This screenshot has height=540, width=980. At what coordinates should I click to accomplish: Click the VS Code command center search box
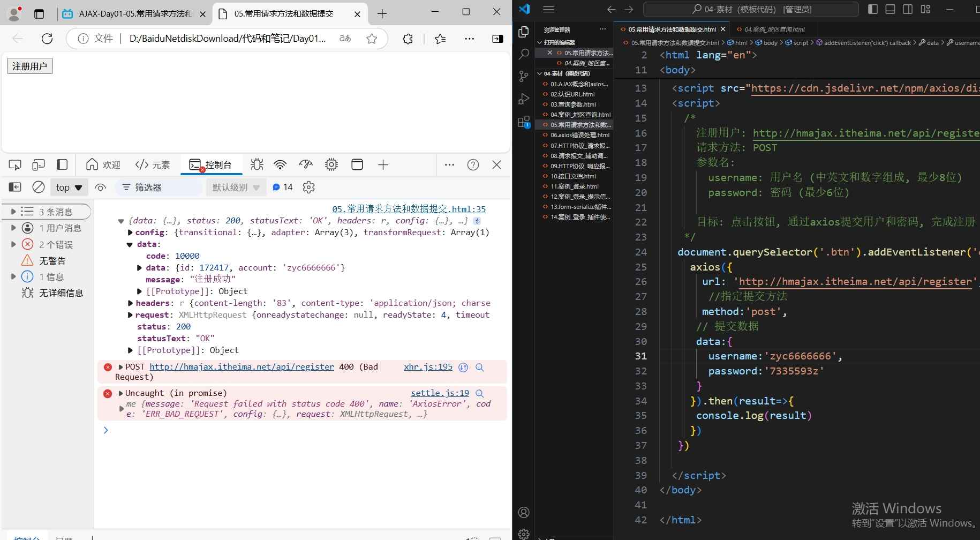[751, 9]
